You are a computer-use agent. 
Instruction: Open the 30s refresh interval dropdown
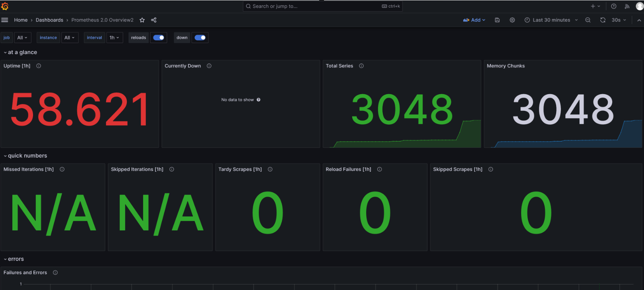pyautogui.click(x=619, y=20)
